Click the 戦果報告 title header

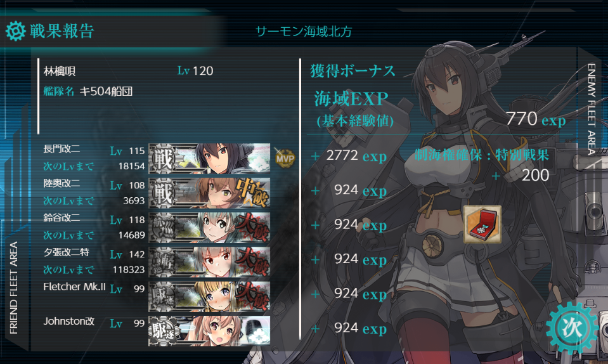62,31
